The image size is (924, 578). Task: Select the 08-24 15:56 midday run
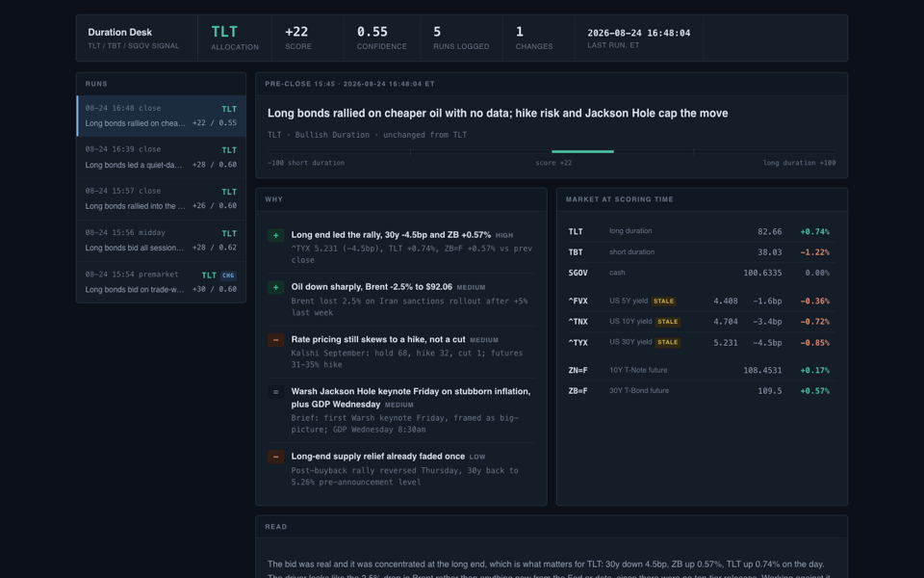click(162, 241)
